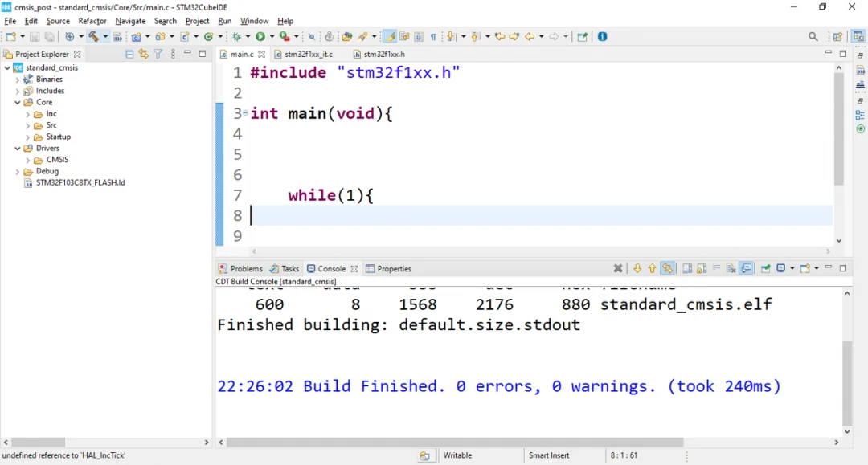Viewport: 868px width, 465px height.
Task: Click Filter icon in Project Explorer
Action: (x=158, y=54)
